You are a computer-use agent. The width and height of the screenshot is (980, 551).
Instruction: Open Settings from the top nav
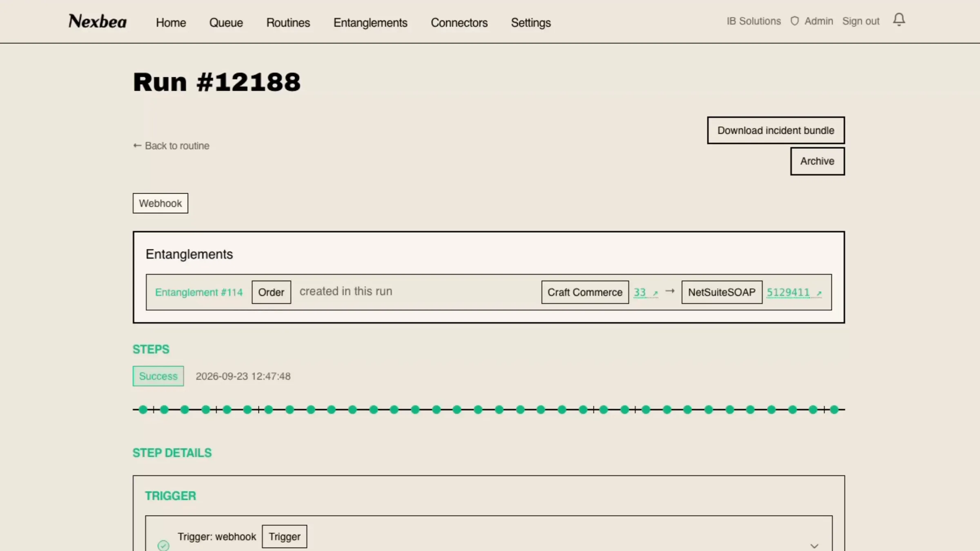(531, 22)
